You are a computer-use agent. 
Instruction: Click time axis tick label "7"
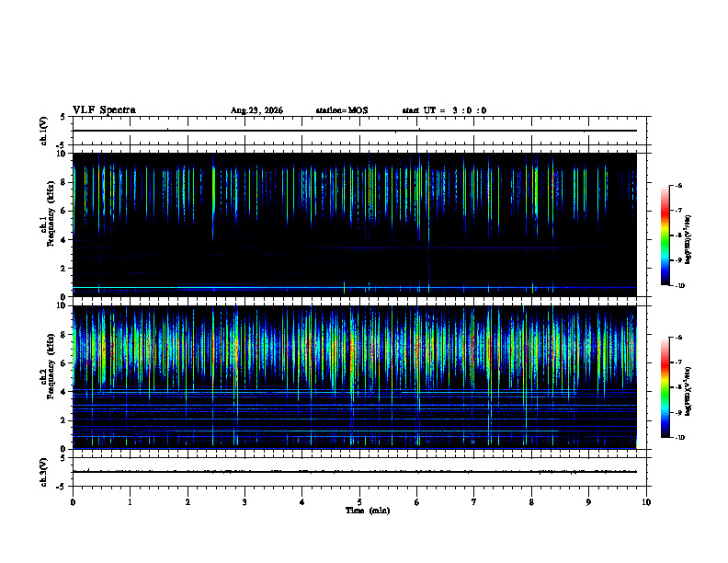click(x=474, y=502)
